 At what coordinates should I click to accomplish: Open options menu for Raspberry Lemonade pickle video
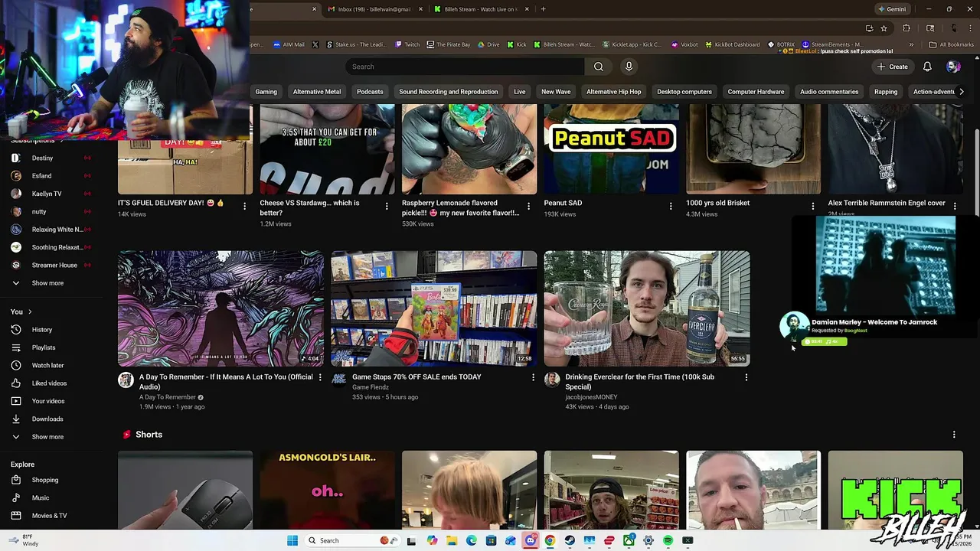528,206
